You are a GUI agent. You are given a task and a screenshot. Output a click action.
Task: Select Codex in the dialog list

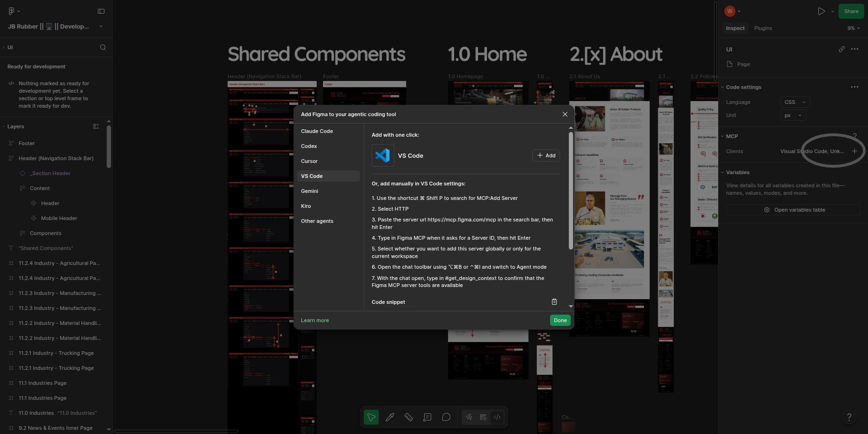click(x=329, y=146)
